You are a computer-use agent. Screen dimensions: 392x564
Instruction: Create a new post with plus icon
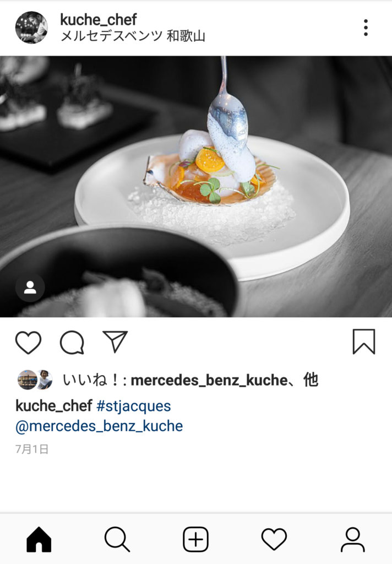click(x=195, y=539)
